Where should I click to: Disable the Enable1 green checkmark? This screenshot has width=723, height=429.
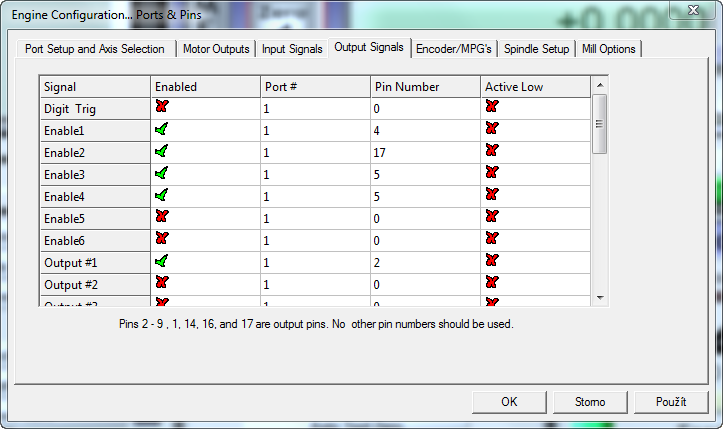(161, 130)
